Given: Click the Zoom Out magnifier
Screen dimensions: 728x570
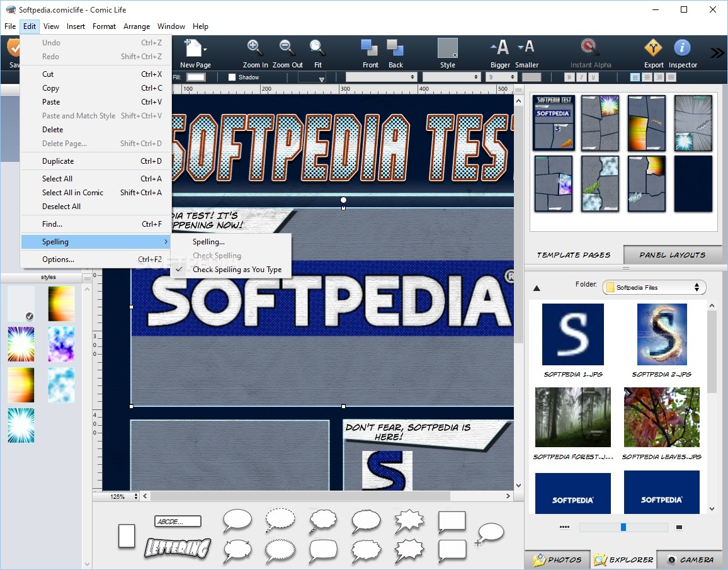Looking at the screenshot, I should pos(287,47).
